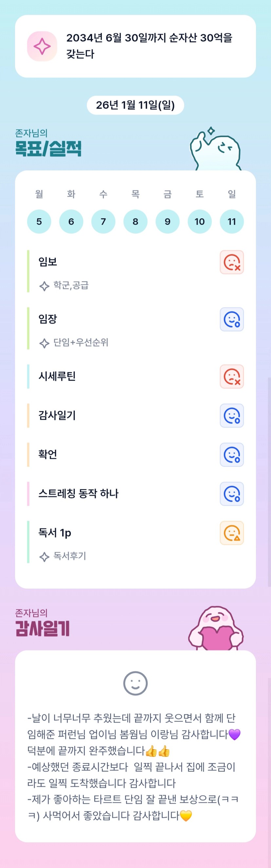Select Sunday the 11th in week row
Viewport: 271px width, 868px height.
pos(232,221)
